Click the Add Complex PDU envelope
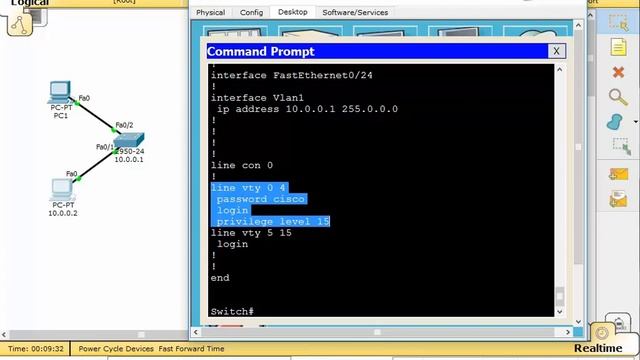 coord(619,199)
